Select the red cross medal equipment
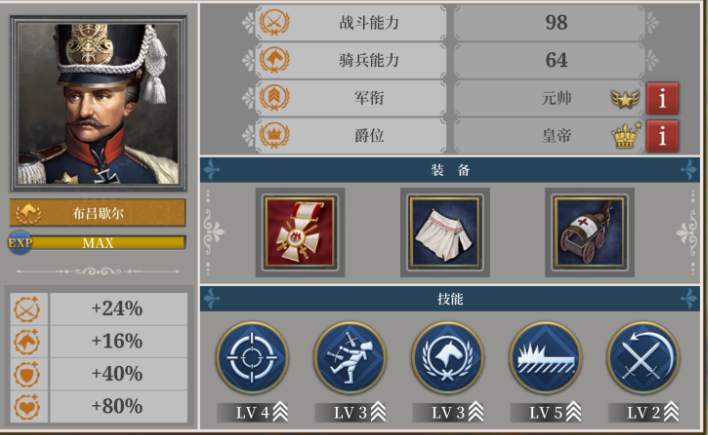 pyautogui.click(x=300, y=232)
